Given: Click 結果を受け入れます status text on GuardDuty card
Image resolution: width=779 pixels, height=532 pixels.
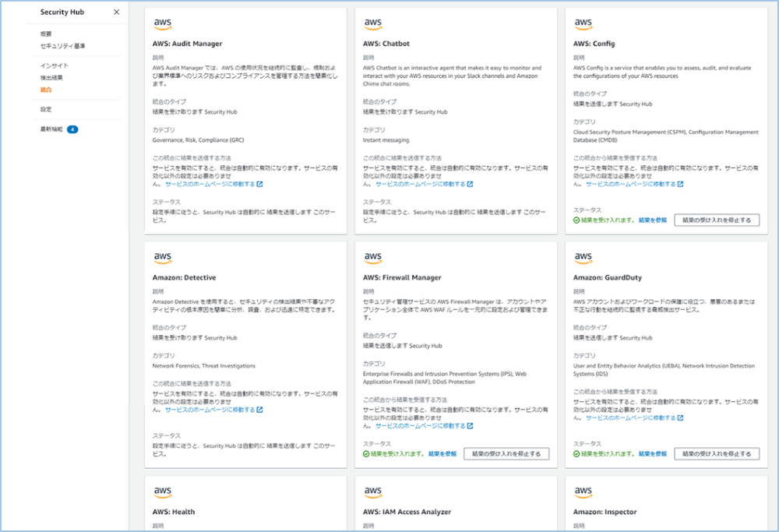Looking at the screenshot, I should (608, 454).
